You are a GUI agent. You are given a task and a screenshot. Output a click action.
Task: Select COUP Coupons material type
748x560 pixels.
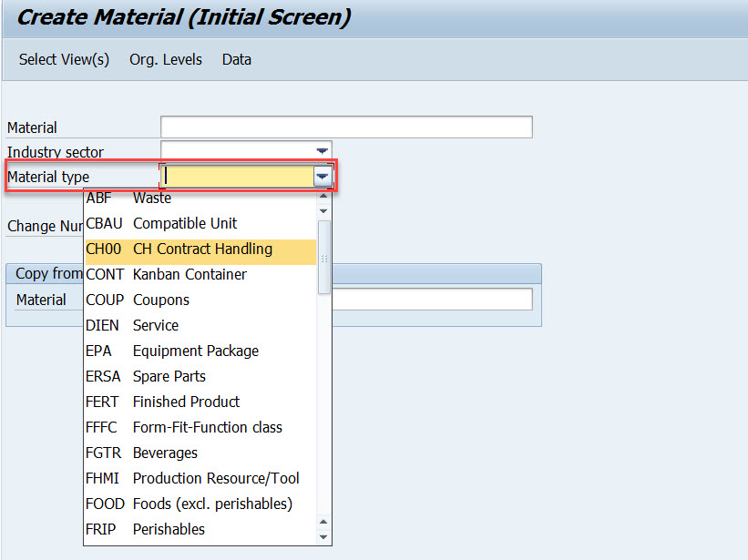(200, 300)
